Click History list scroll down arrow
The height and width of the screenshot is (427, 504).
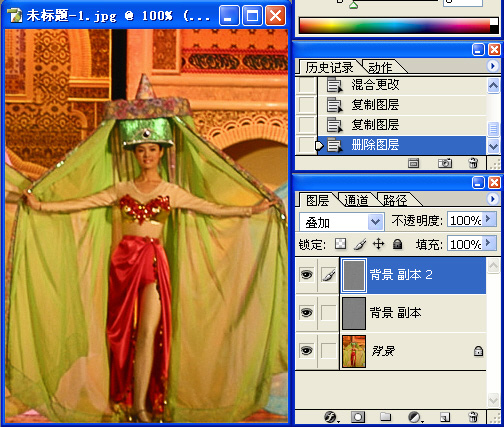click(x=493, y=146)
